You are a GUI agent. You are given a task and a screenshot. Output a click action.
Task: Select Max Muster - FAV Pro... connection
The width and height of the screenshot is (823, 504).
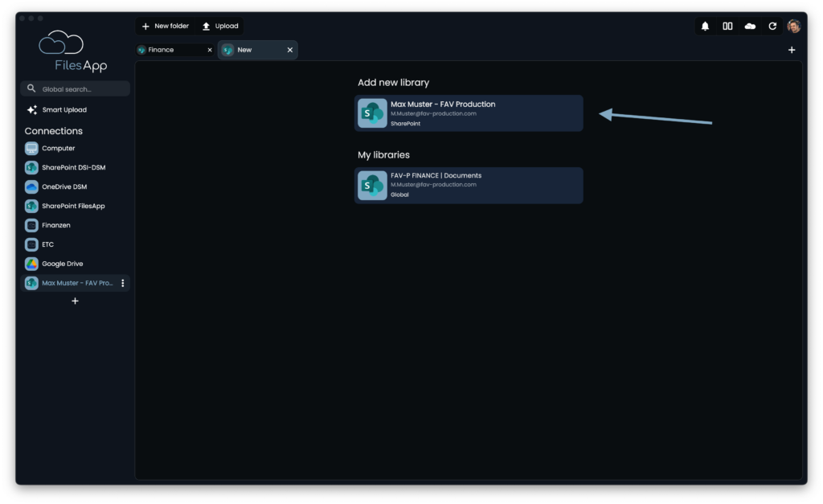[75, 283]
